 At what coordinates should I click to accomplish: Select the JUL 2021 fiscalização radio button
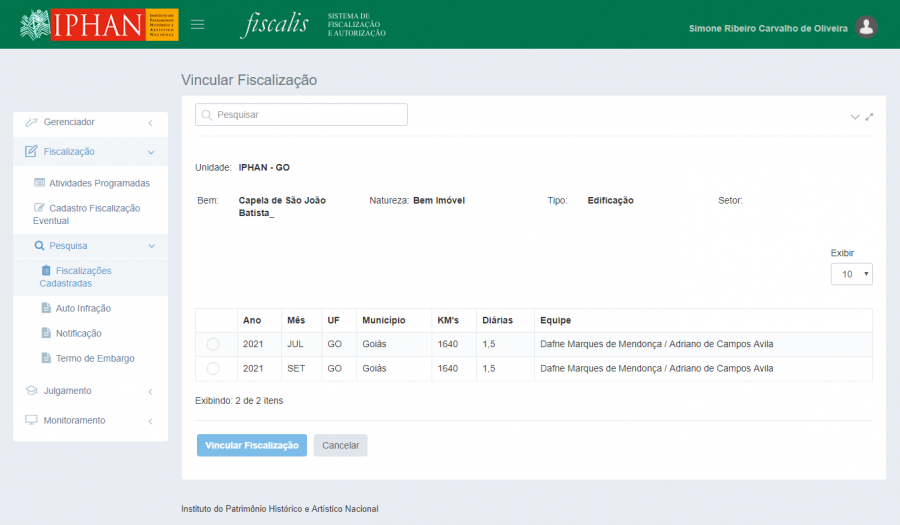(x=213, y=344)
